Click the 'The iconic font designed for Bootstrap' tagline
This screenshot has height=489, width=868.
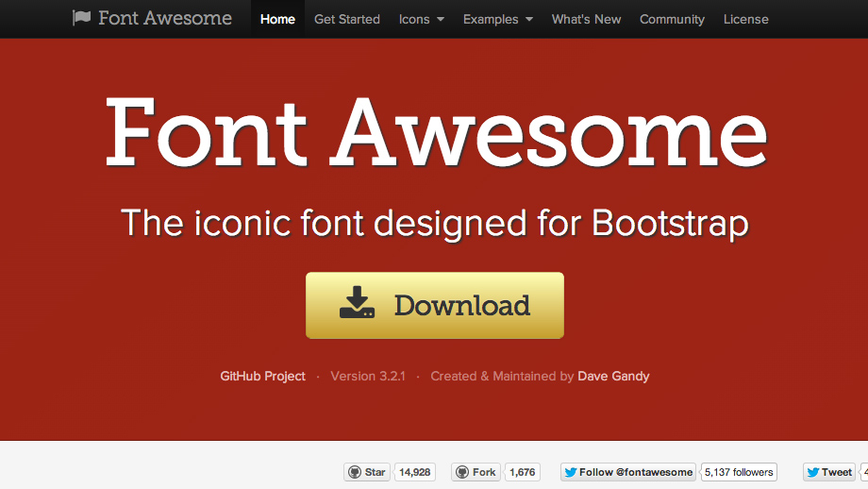pyautogui.click(x=435, y=223)
